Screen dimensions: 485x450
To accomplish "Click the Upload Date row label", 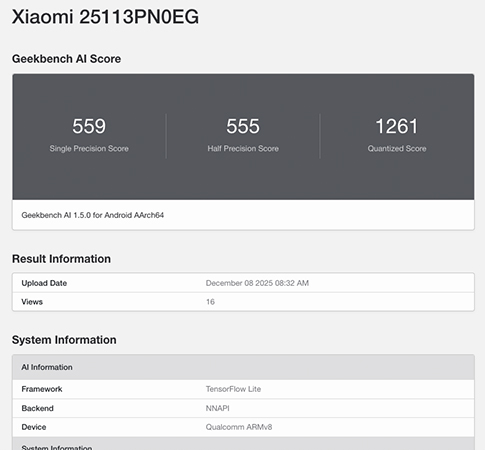I will tap(44, 283).
